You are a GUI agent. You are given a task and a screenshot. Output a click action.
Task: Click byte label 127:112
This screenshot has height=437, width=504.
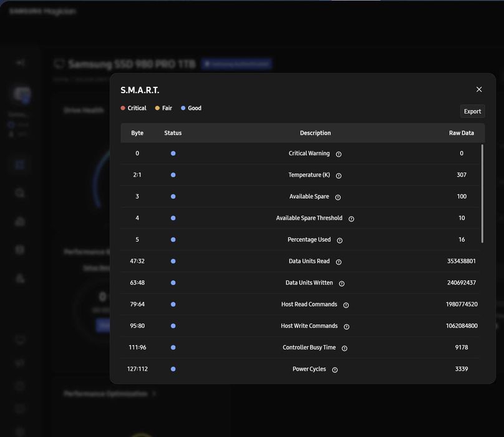[137, 369]
